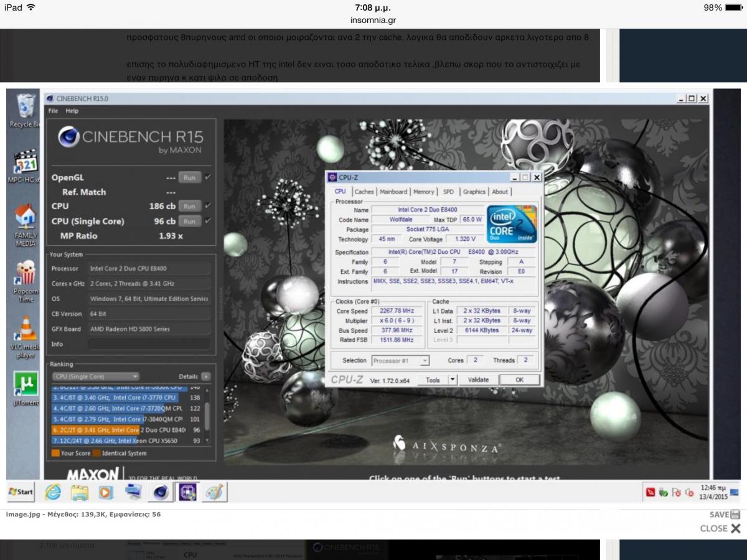
Task: Click the Core Speed value 2267.78 MHz
Action: 398,310
